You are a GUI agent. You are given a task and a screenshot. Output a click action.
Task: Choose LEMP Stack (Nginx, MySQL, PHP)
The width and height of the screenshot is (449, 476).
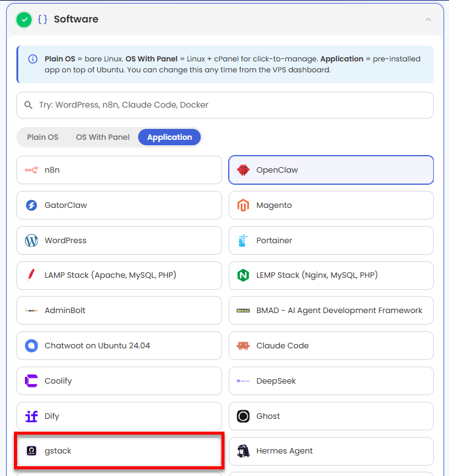tap(331, 275)
